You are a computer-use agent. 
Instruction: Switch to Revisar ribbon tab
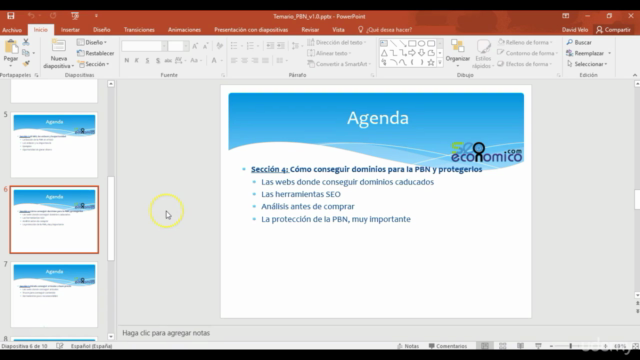pos(310,30)
